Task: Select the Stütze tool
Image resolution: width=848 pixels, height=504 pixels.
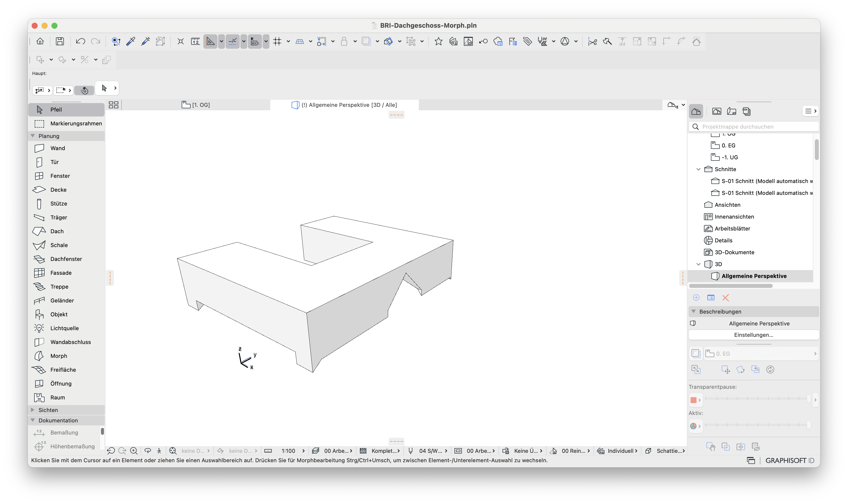Action: tap(66, 204)
